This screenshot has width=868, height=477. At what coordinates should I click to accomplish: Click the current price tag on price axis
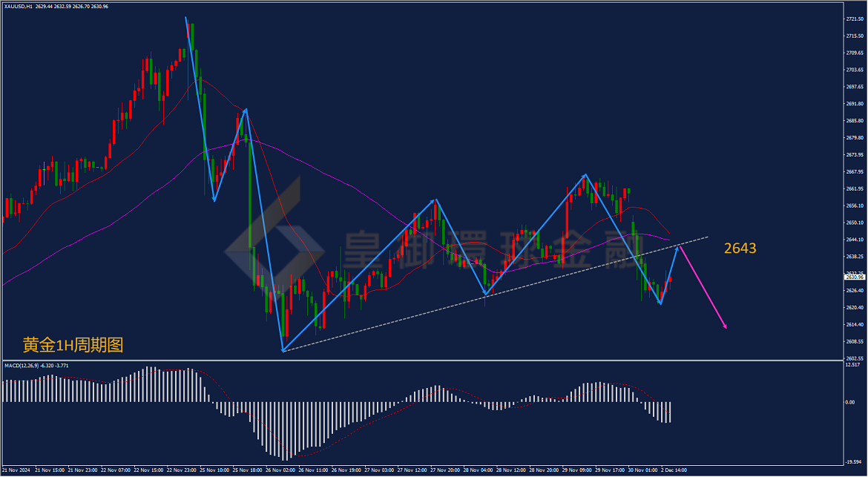pyautogui.click(x=855, y=277)
